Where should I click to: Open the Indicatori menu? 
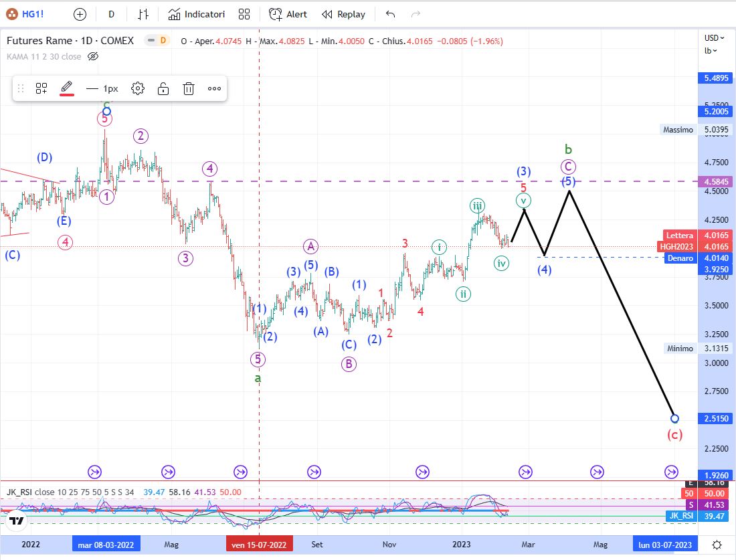pos(197,15)
